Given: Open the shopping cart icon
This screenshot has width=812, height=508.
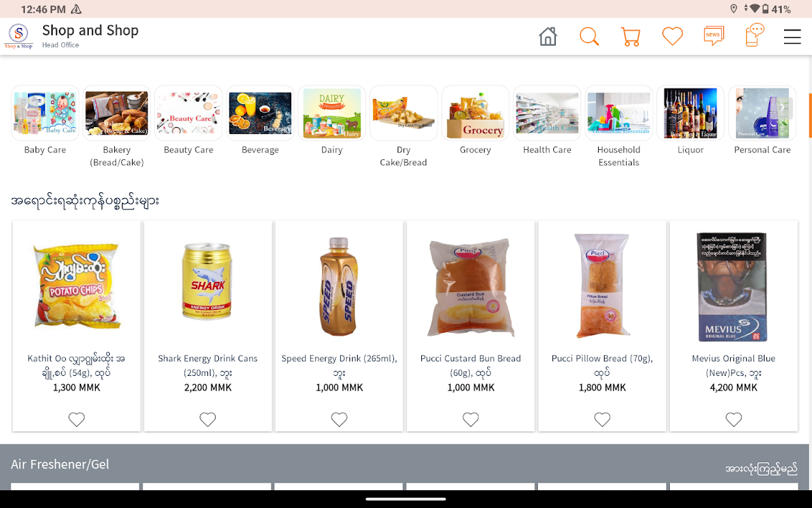Looking at the screenshot, I should point(631,36).
